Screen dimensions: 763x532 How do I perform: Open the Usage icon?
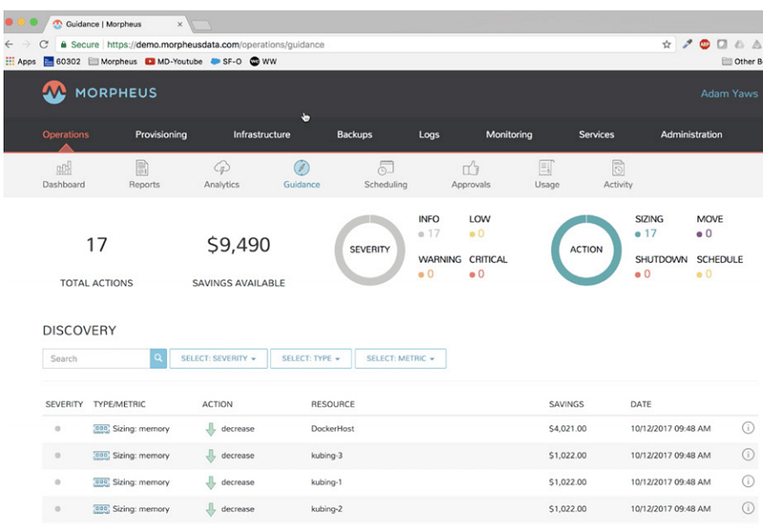click(547, 169)
